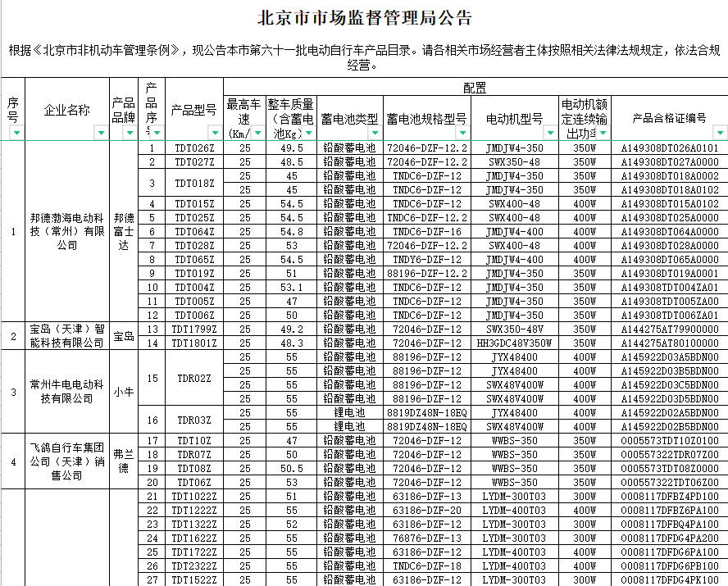Select brand cell 宝岛
The height and width of the screenshot is (586, 728).
(124, 336)
